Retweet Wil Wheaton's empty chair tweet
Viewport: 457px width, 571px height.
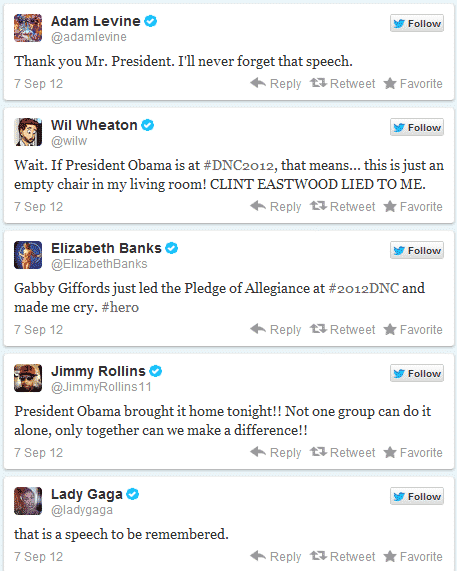tap(342, 206)
